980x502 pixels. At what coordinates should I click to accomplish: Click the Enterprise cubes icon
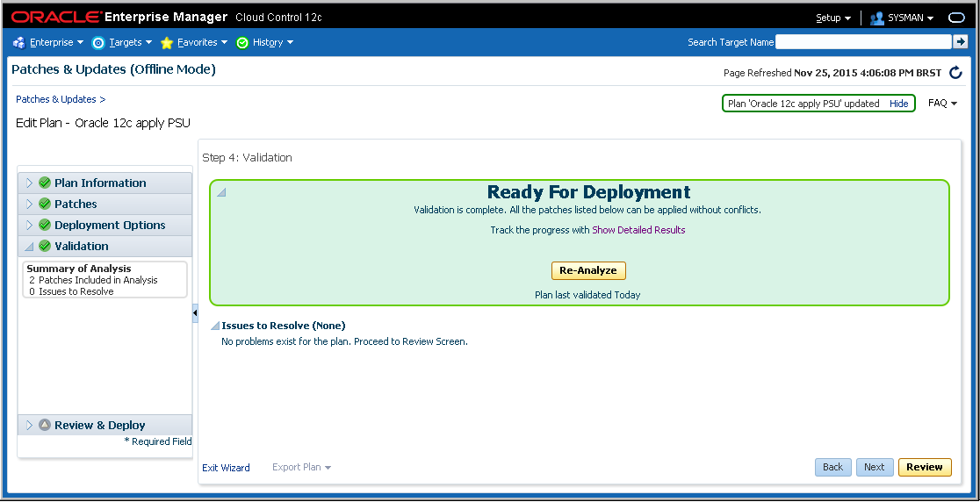[x=19, y=42]
